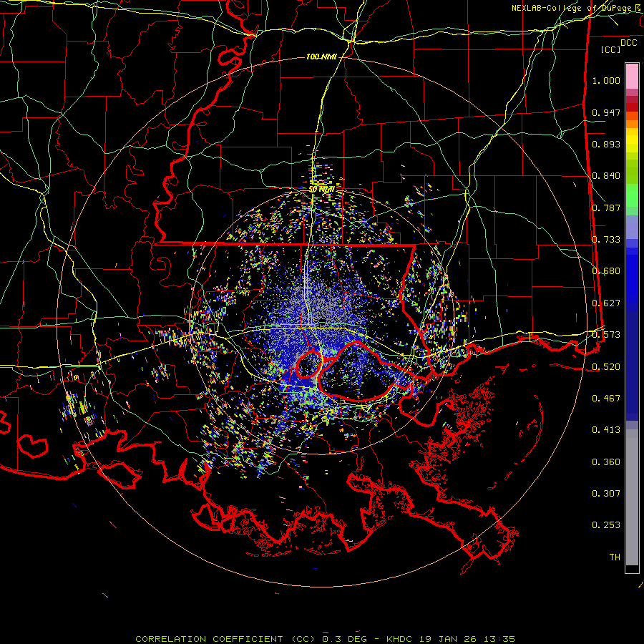Click the 0.733 legend value

pos(606,240)
